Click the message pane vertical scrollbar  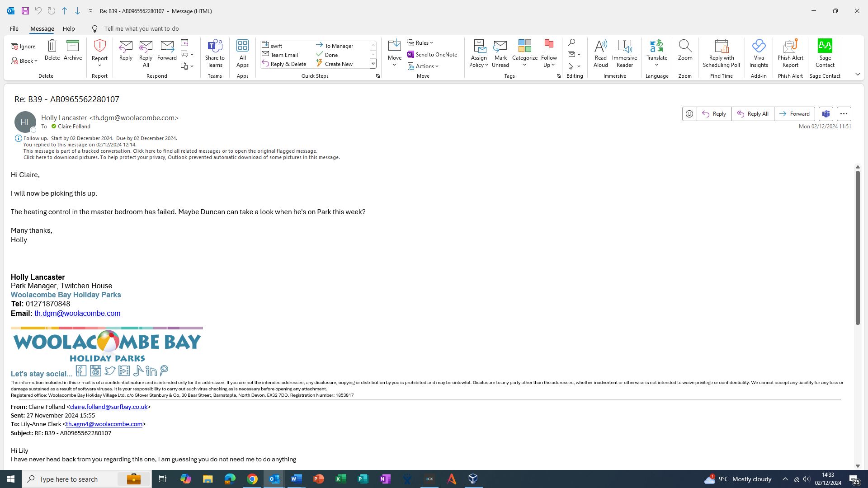pos(857,248)
